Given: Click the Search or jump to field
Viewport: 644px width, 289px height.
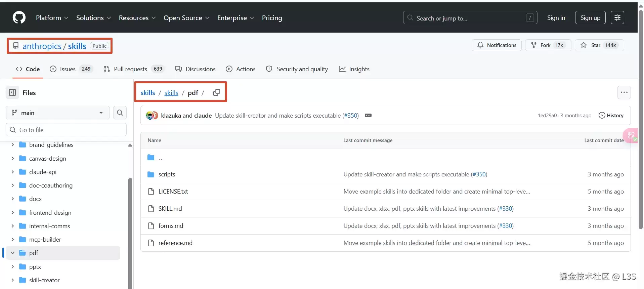Looking at the screenshot, I should (470, 18).
